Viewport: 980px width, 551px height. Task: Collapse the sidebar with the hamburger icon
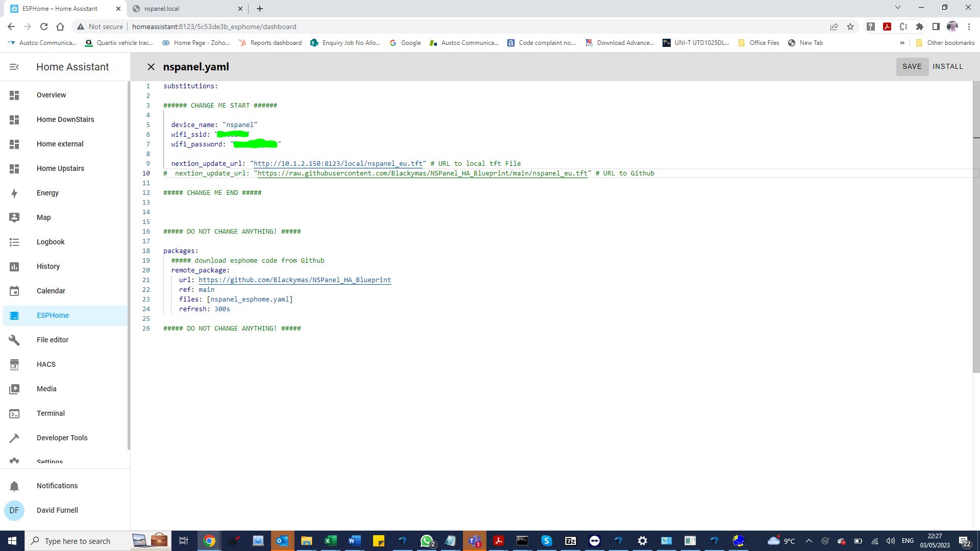point(14,66)
